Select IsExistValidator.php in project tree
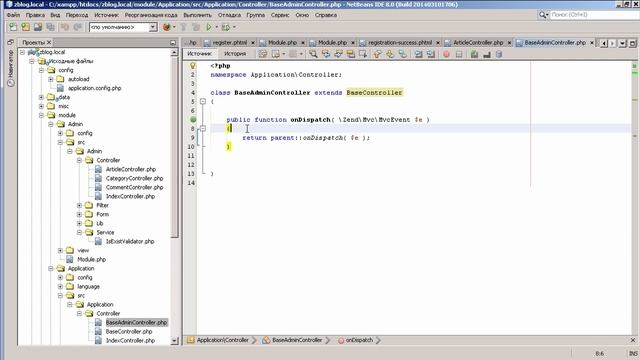 tap(130, 241)
